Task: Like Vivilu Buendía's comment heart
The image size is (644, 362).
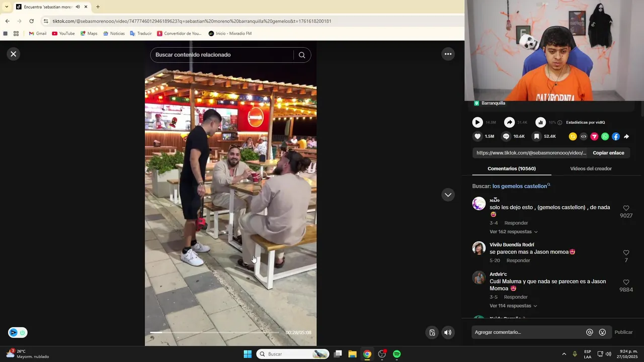Action: coord(626,252)
